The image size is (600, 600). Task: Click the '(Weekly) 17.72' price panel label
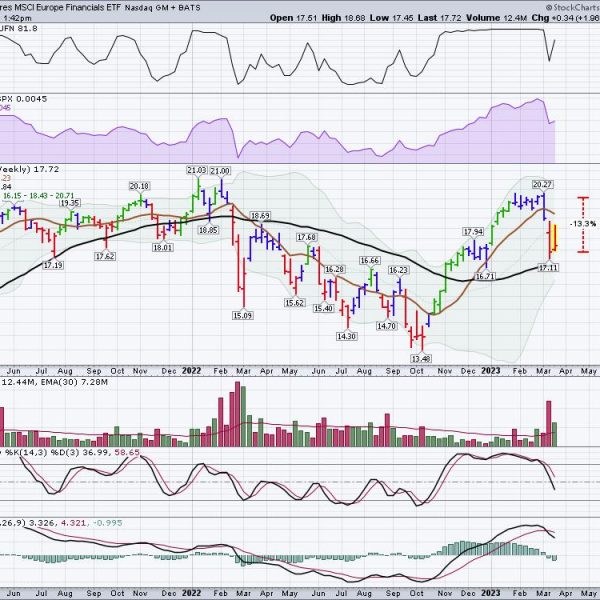pyautogui.click(x=29, y=169)
